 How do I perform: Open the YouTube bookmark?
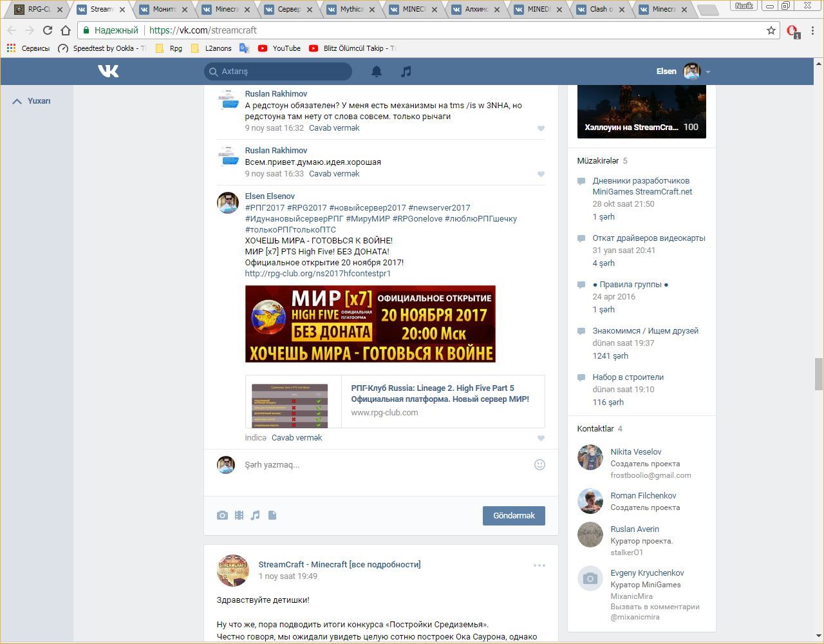279,48
